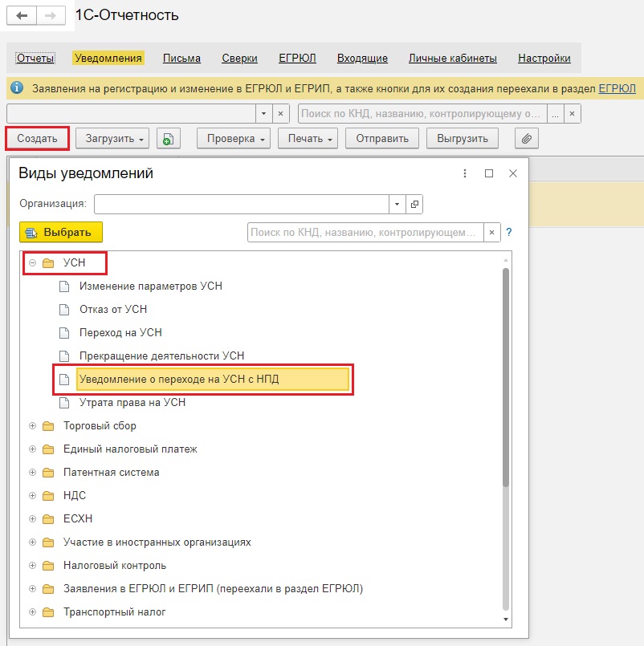Screen dimensions: 644x646
Task: Click the document icon of Отказ от УСН
Action: (64, 310)
